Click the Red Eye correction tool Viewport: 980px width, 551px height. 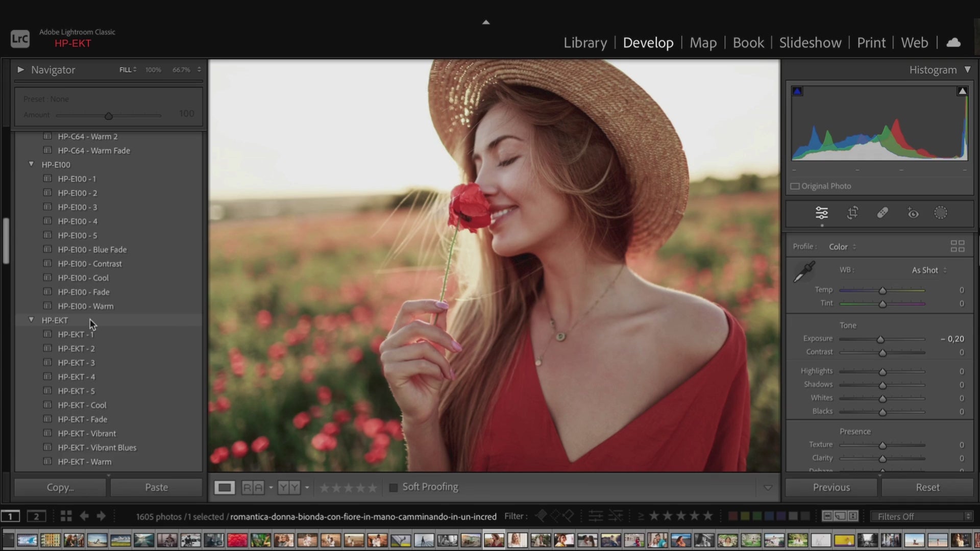click(913, 213)
